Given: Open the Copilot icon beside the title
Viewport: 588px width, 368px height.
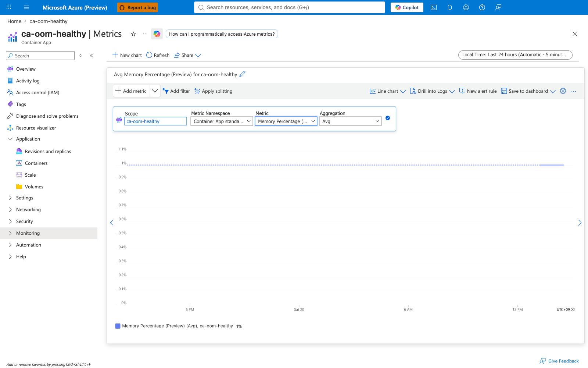Looking at the screenshot, I should pos(157,34).
